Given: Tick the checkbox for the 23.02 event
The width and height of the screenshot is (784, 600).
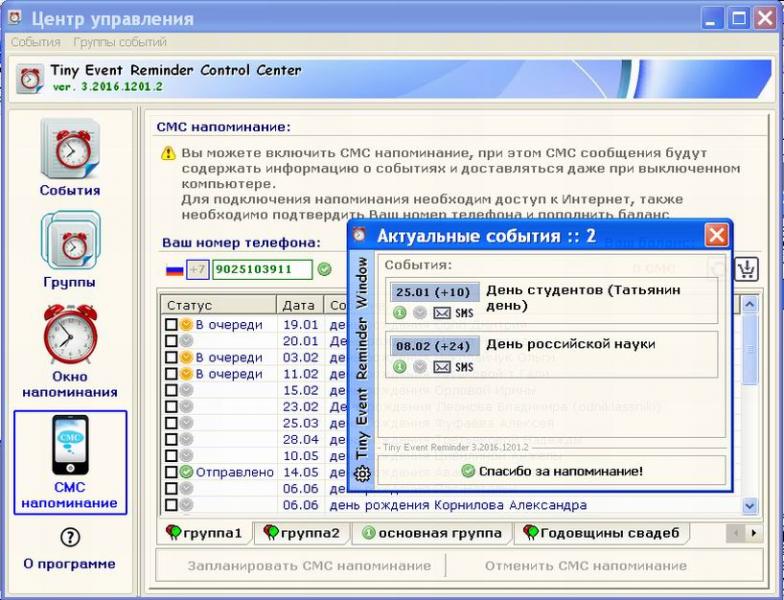Looking at the screenshot, I should tap(172, 406).
